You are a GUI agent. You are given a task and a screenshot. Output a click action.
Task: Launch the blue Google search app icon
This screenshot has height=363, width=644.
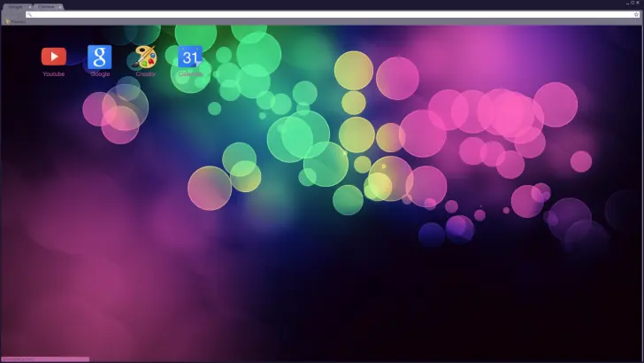[100, 57]
